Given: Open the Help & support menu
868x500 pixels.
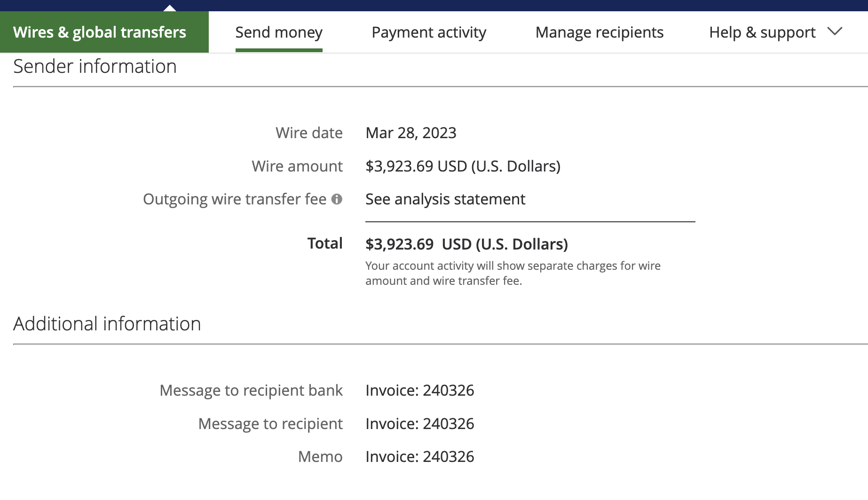Looking at the screenshot, I should (762, 32).
